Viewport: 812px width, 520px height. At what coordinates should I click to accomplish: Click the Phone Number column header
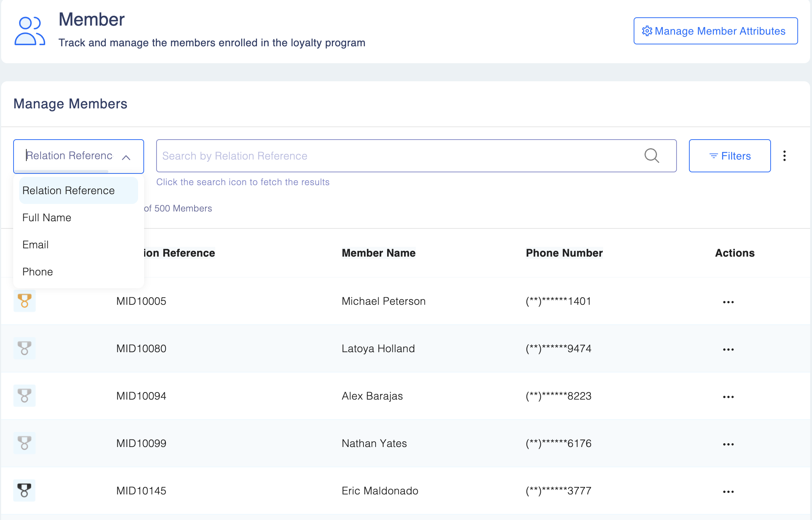564,253
